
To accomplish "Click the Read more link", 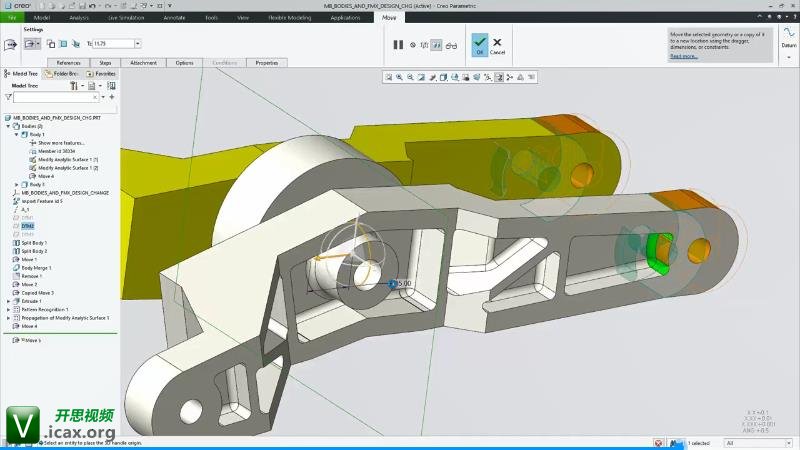I will 684,56.
